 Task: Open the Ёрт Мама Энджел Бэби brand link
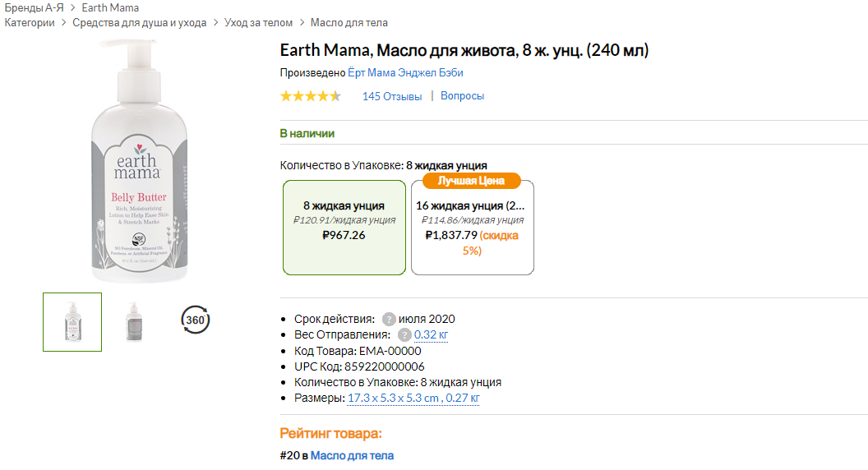tap(405, 73)
